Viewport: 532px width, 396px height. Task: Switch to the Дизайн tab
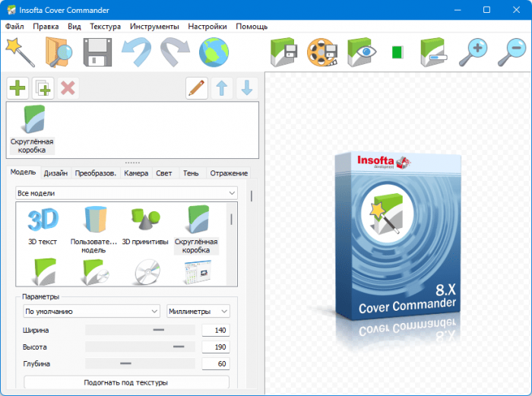[55, 173]
